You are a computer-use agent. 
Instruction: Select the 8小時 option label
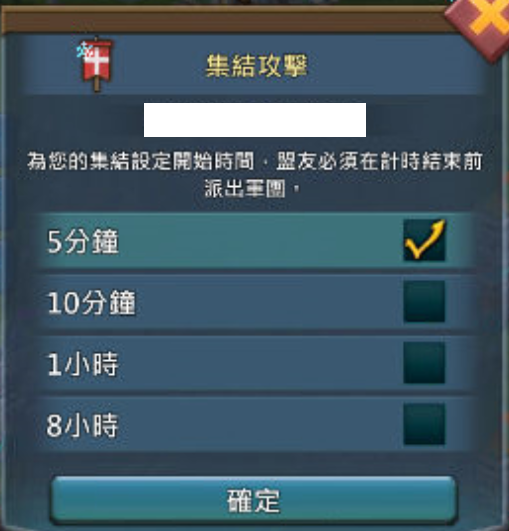pos(82,425)
